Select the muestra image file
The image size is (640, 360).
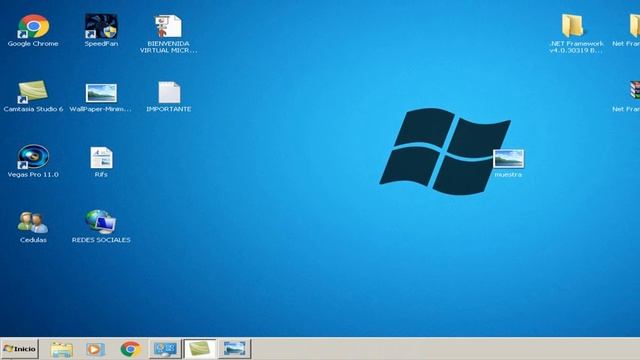[x=508, y=159]
